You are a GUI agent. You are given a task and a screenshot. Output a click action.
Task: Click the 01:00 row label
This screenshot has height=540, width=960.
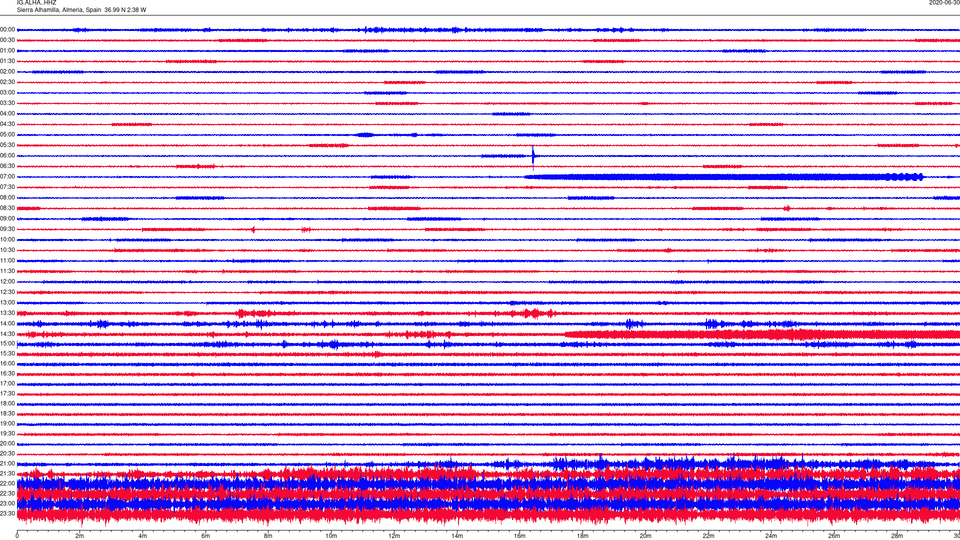(x=7, y=51)
